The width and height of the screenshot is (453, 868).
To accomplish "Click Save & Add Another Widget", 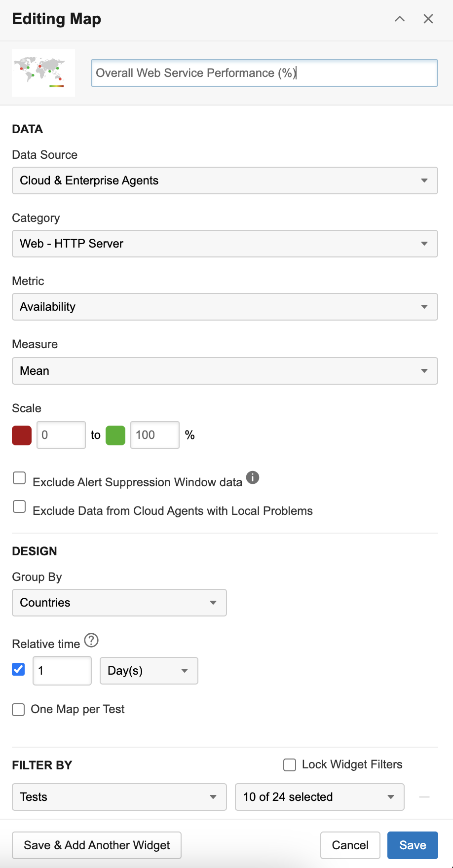I will tap(97, 845).
